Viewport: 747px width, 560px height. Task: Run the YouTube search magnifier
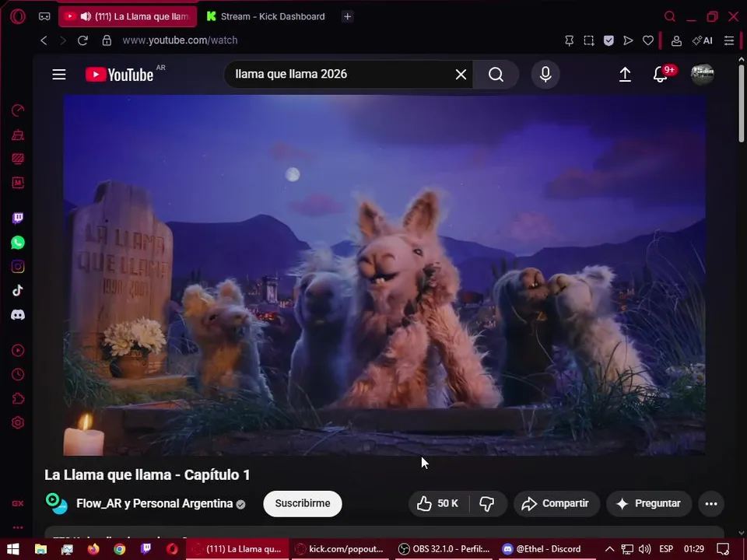click(496, 75)
